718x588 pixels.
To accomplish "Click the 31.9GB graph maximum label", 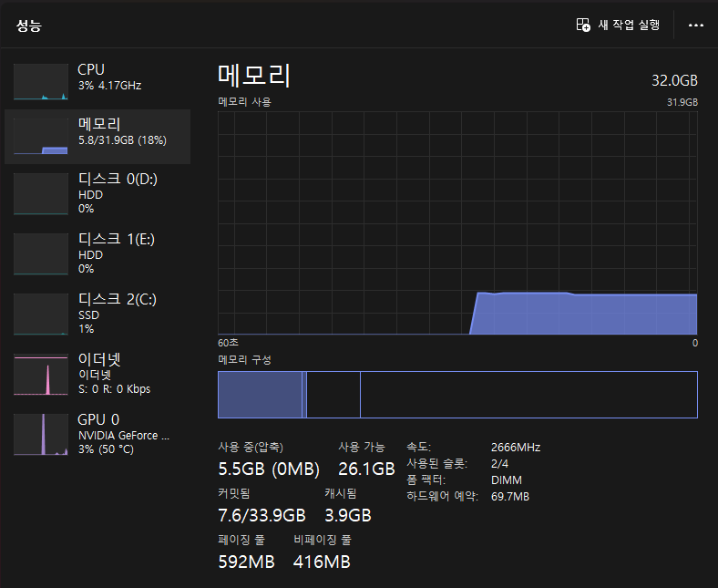I will [682, 102].
